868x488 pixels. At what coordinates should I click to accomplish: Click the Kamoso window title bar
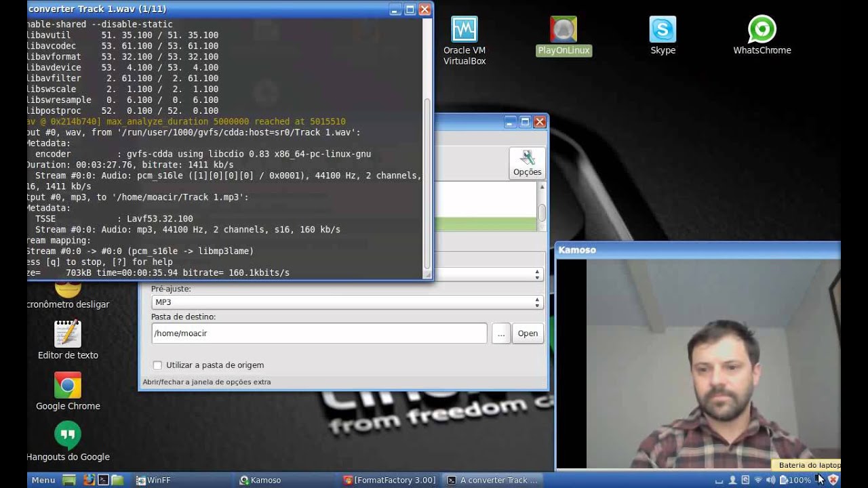click(x=698, y=250)
